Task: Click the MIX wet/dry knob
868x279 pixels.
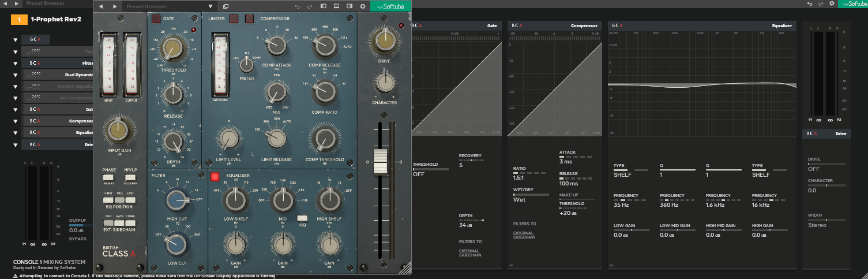Action: (x=276, y=91)
